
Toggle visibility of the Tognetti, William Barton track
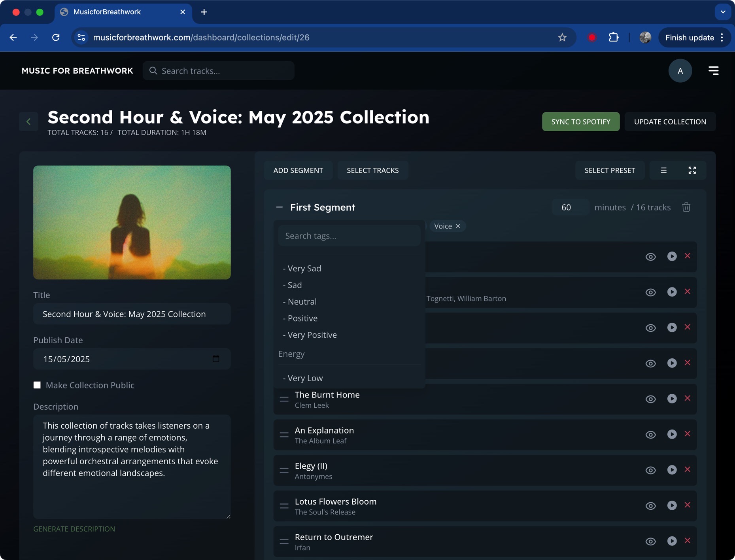click(650, 292)
